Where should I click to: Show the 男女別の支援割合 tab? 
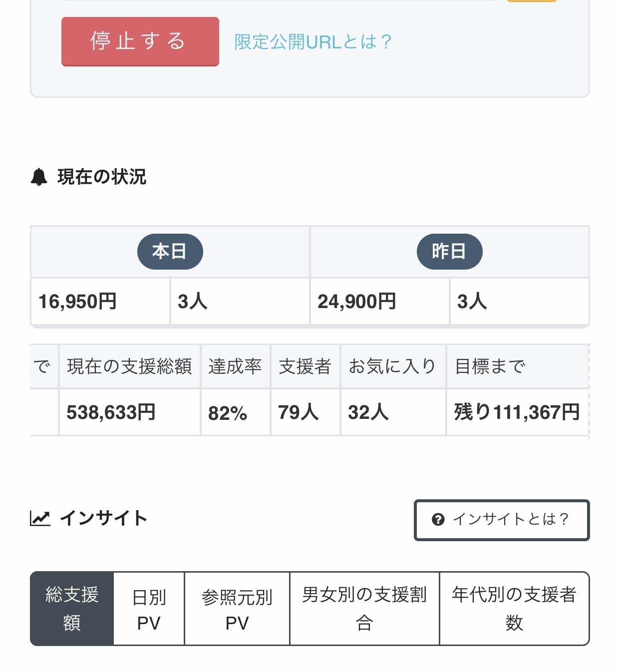pyautogui.click(x=364, y=609)
